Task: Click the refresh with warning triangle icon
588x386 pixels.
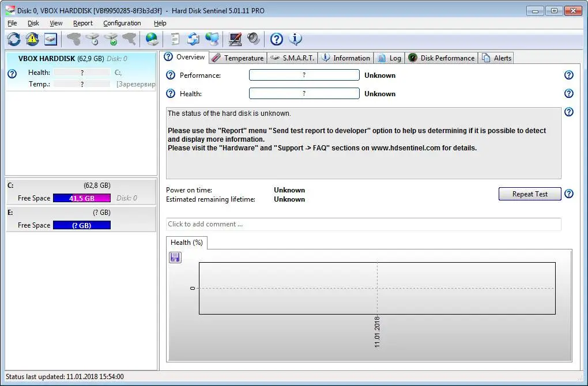Action: pos(32,39)
